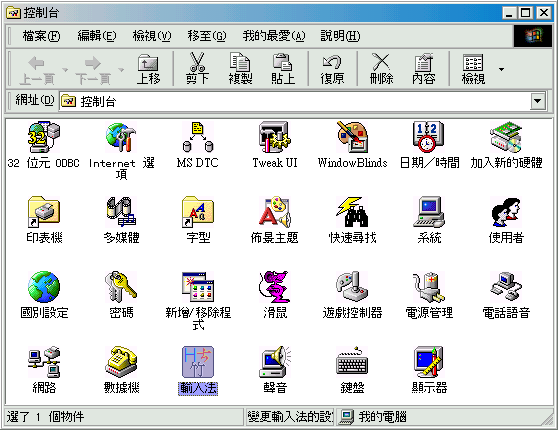Open the 檔案(F) menu
This screenshot has height=430, width=558.
tap(41, 36)
